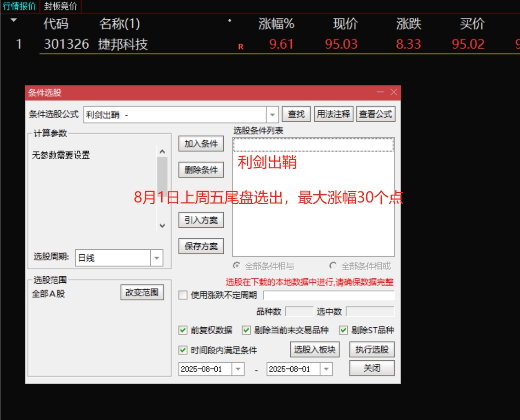Open the 封板竞价 tab

pyautogui.click(x=61, y=6)
